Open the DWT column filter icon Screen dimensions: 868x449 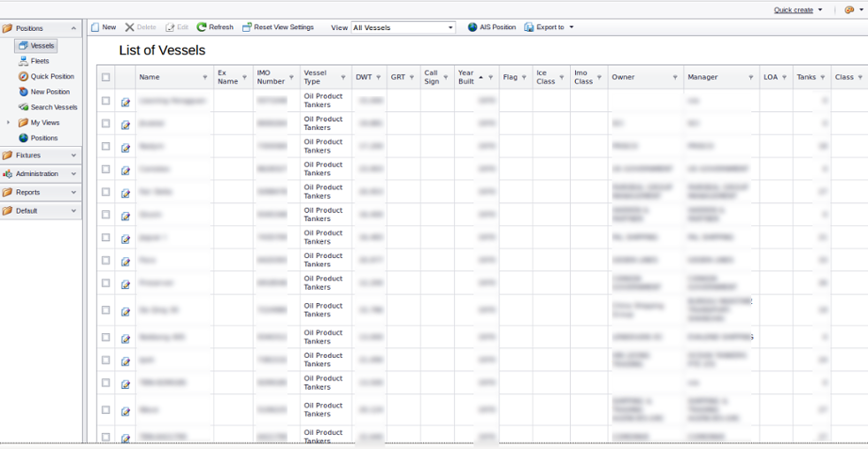[378, 78]
